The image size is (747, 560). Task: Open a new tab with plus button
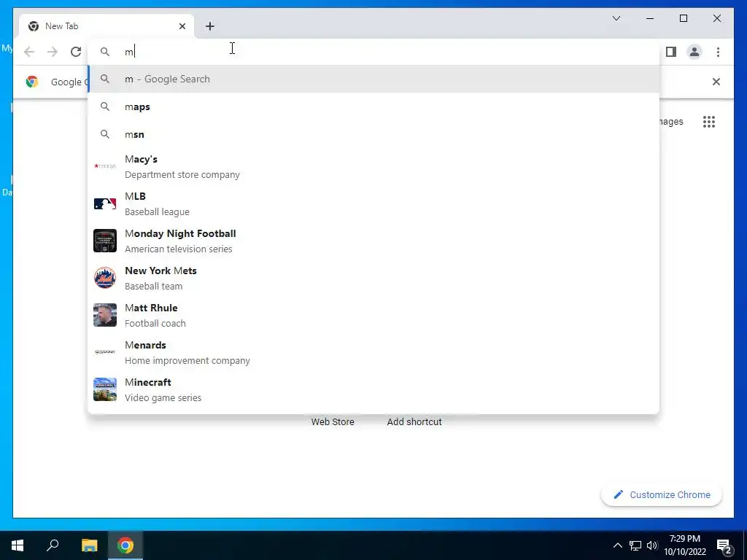(210, 26)
